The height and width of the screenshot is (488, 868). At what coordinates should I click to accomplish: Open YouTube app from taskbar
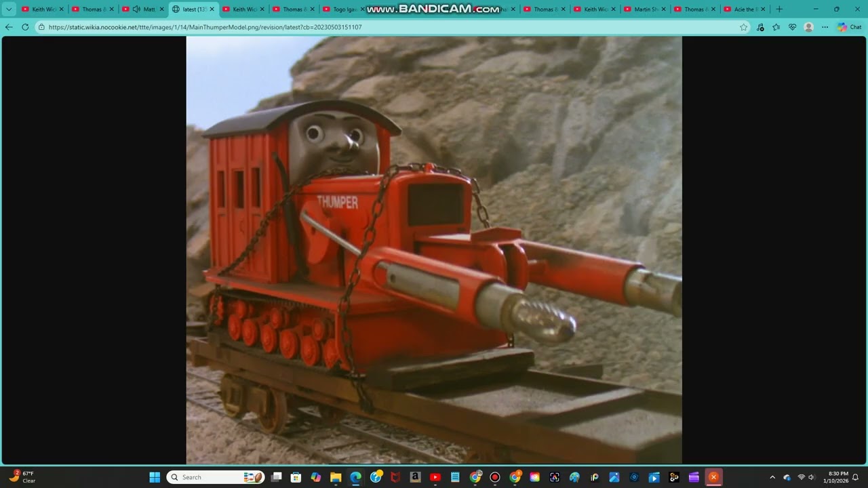(435, 477)
